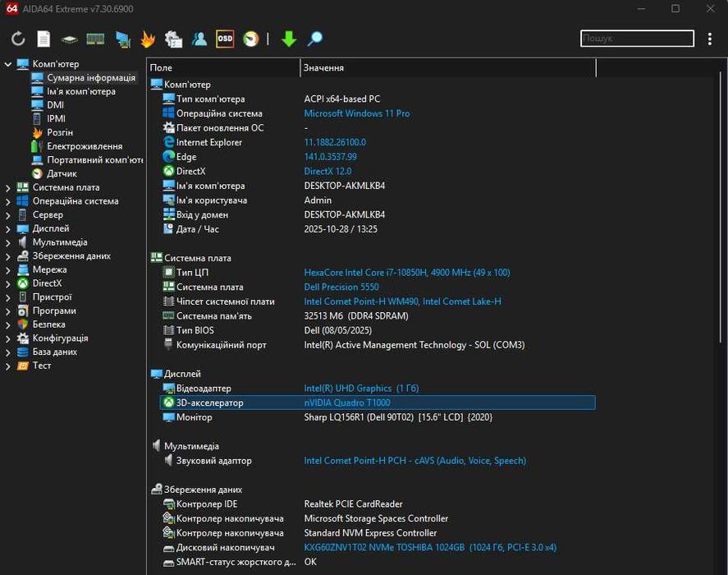This screenshot has height=575, width=728.
Task: Open the Intel Comet Point-H WM490 chipset link
Action: coord(402,301)
